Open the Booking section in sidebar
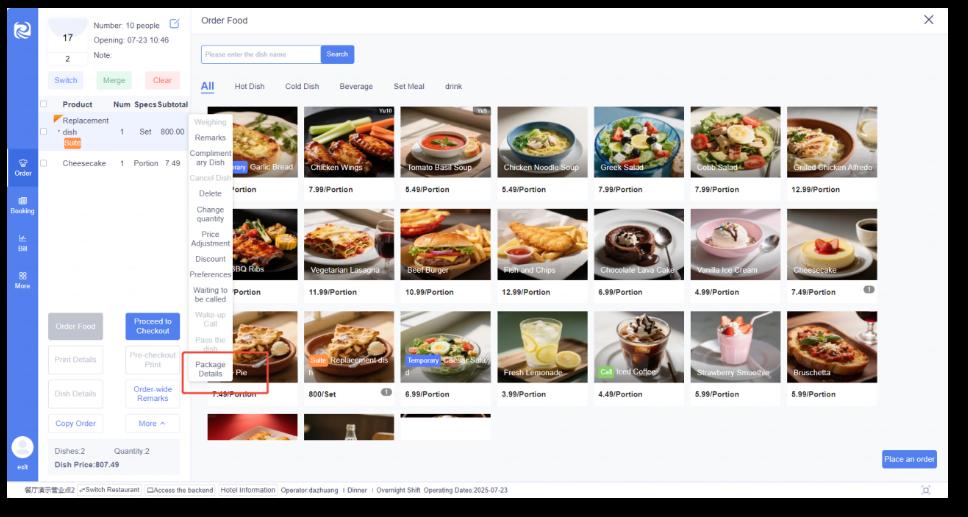This screenshot has width=968, height=517. point(23,205)
